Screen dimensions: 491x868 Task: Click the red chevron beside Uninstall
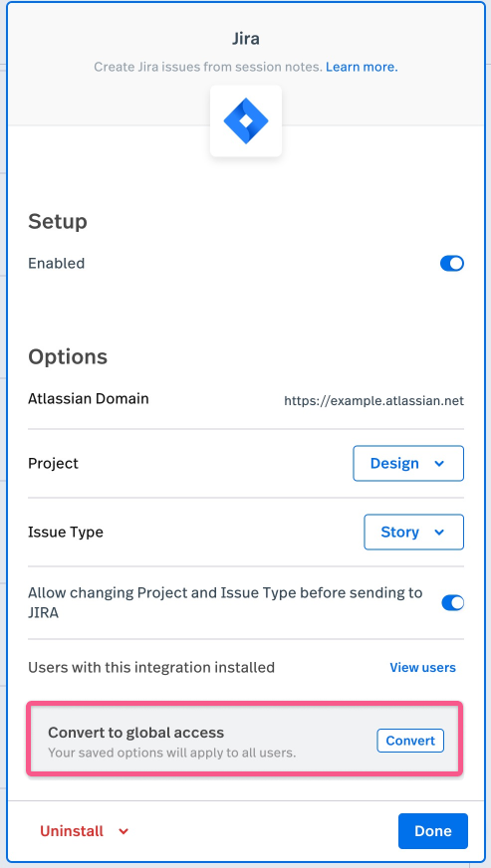(x=123, y=831)
